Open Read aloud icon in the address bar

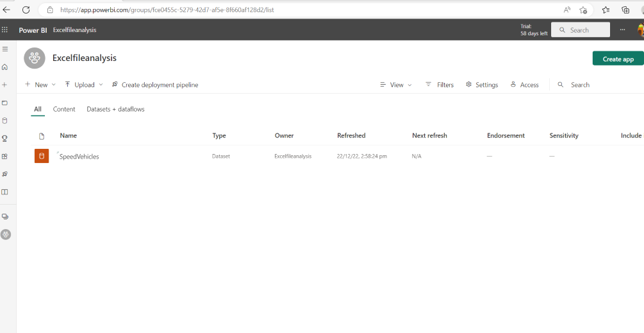coord(567,10)
